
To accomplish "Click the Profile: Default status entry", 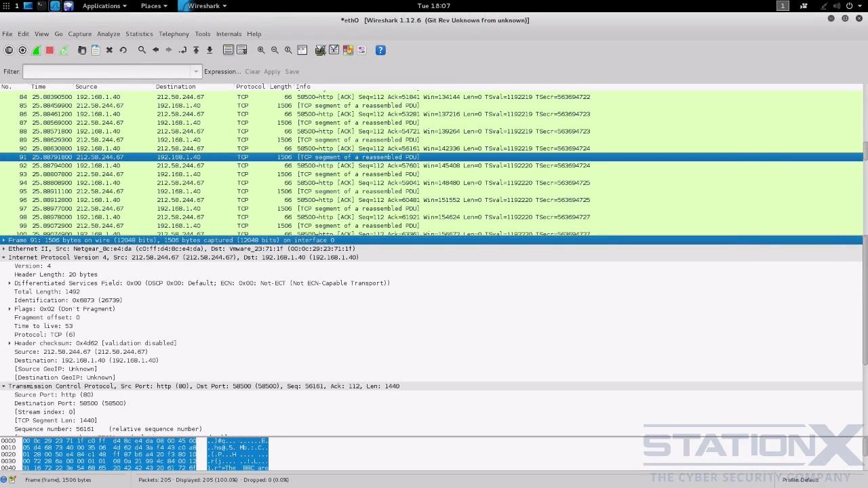I will [x=800, y=480].
